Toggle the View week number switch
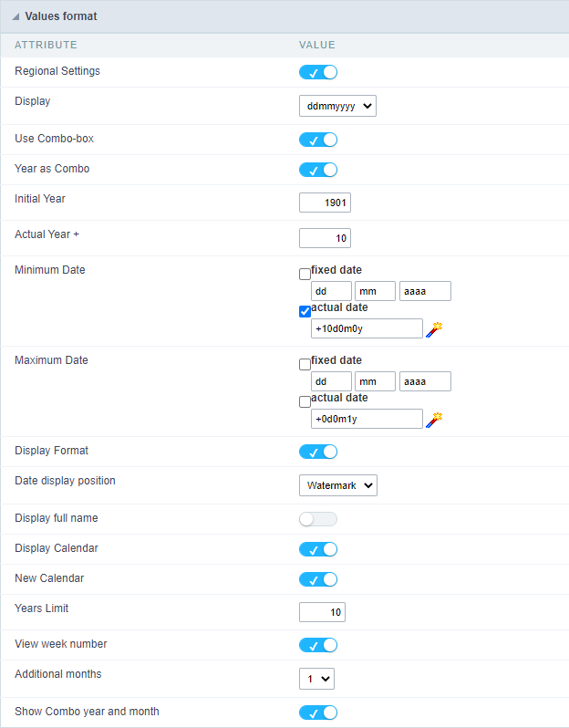Viewport: 569px width, 728px height. tap(318, 645)
